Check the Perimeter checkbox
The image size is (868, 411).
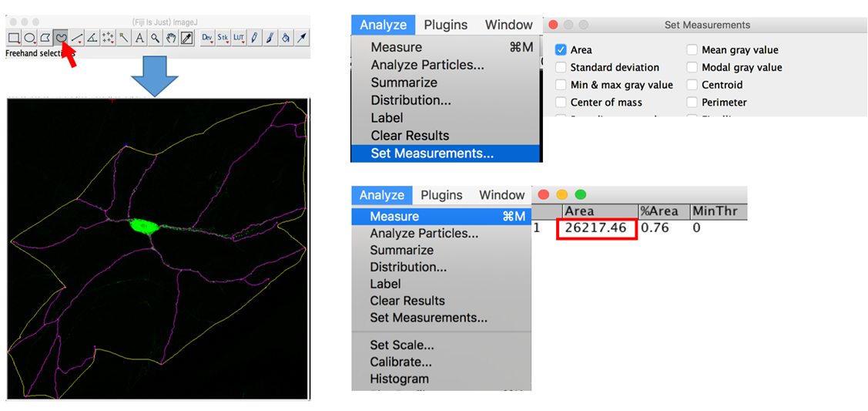692,102
